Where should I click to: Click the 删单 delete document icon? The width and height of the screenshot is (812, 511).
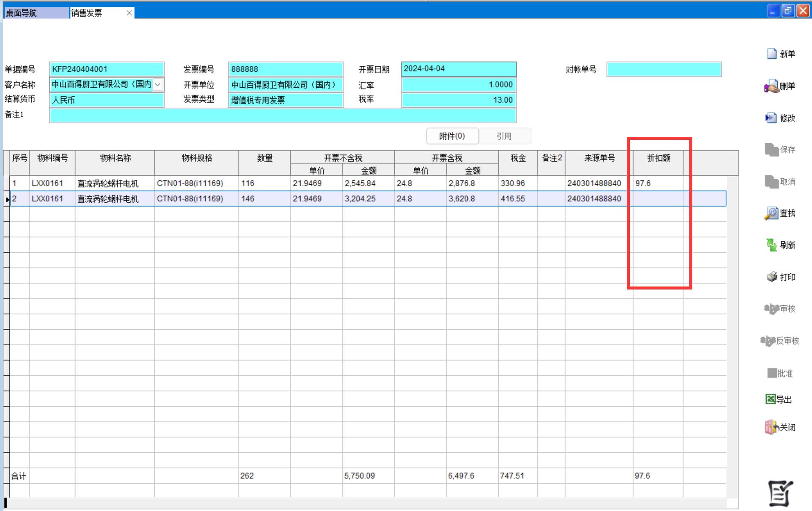pyautogui.click(x=771, y=86)
